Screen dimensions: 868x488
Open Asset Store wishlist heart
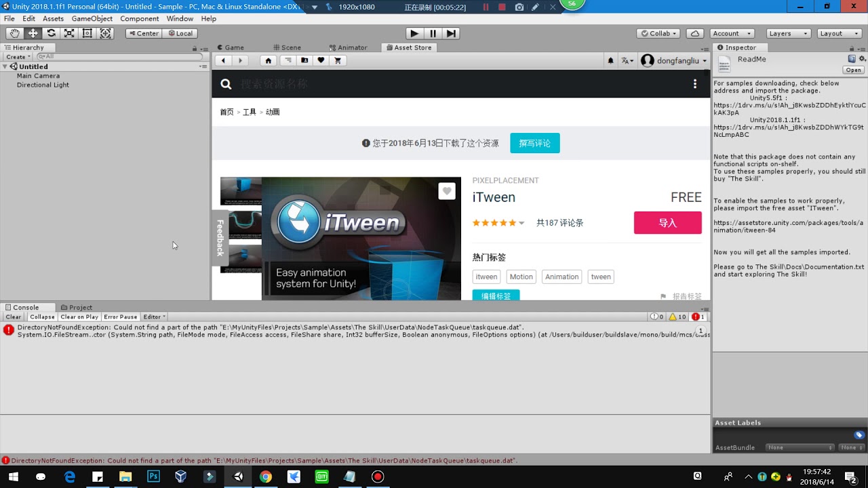(321, 60)
